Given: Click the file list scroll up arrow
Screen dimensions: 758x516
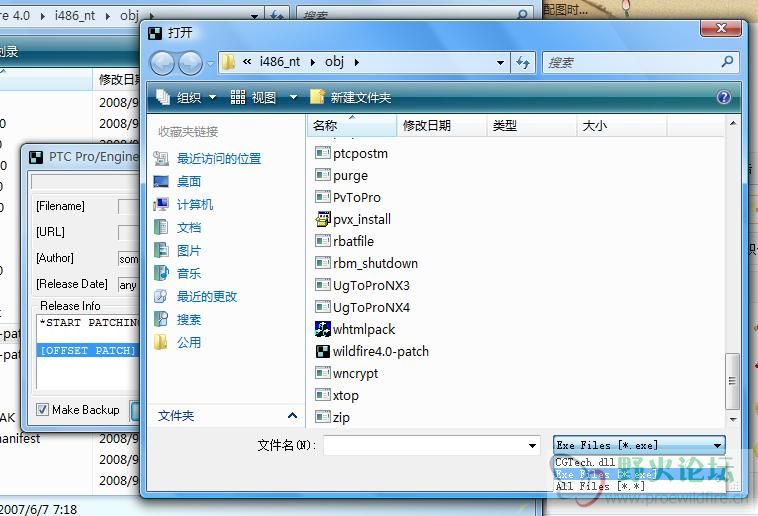Looking at the screenshot, I should pos(732,123).
